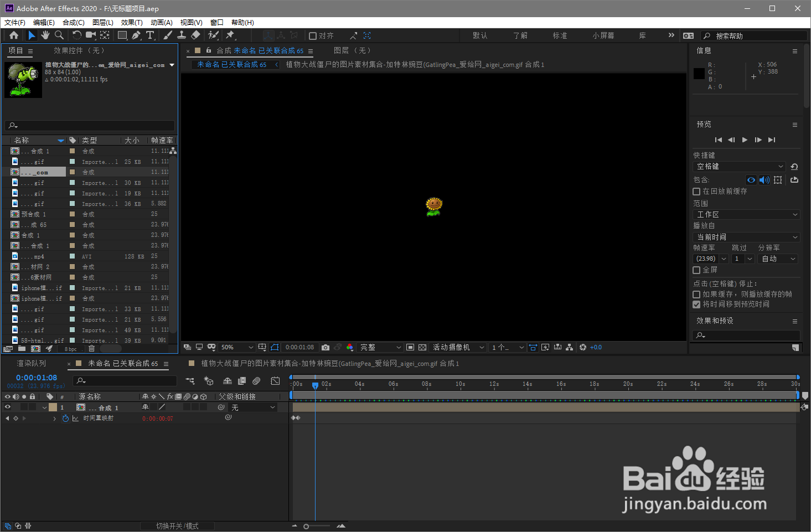Click the composition flowchart icon in viewer
811x532 pixels.
click(570, 347)
